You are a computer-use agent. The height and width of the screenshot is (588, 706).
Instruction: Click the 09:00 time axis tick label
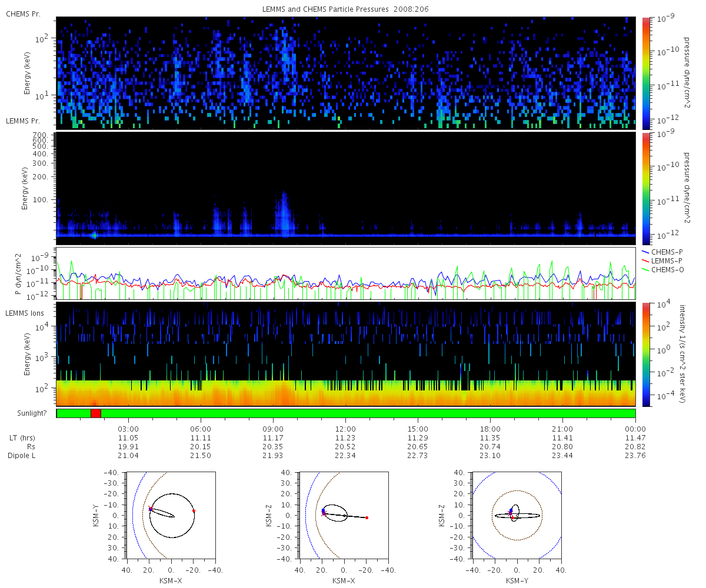click(x=273, y=429)
